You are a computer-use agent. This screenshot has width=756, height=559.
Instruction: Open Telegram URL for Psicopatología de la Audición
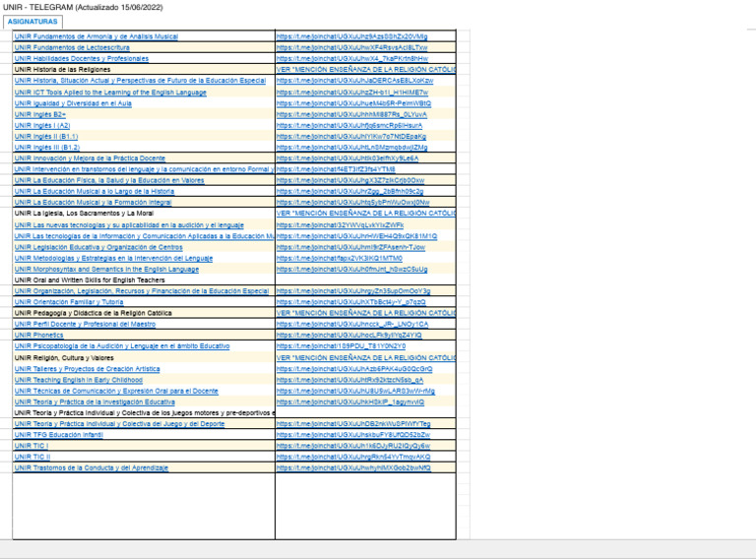coord(341,346)
